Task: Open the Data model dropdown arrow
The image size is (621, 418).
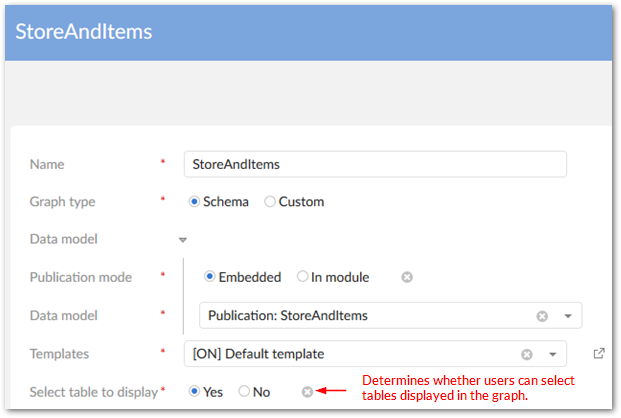Action: point(567,316)
